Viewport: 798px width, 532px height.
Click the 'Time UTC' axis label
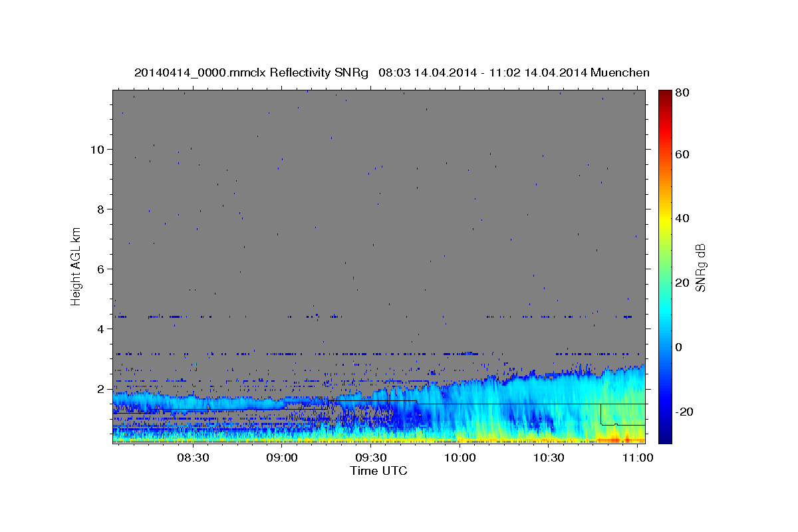378,471
